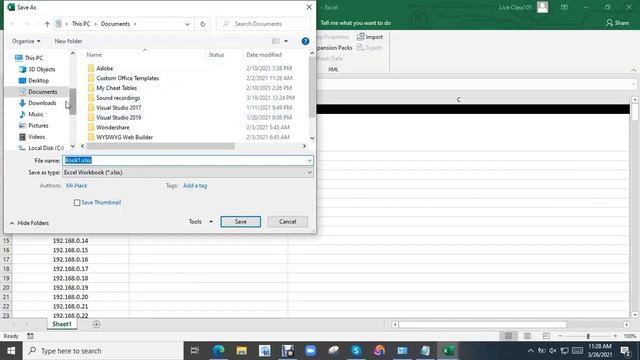Sort files by Name column header
The width and height of the screenshot is (640, 360).
[94, 55]
